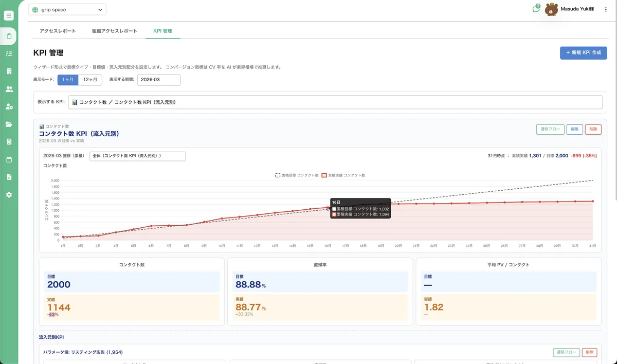Open the users group sidebar icon
This screenshot has height=364, width=617.
pos(9,89)
